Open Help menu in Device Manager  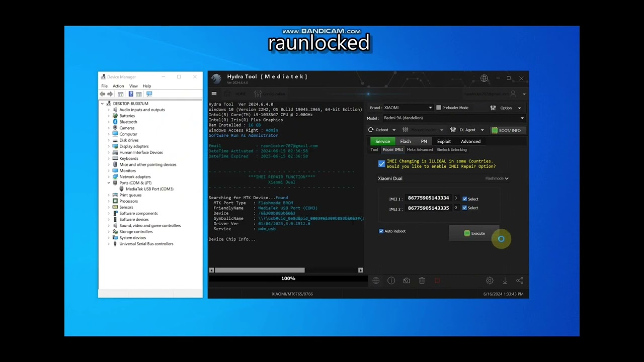coord(147,86)
